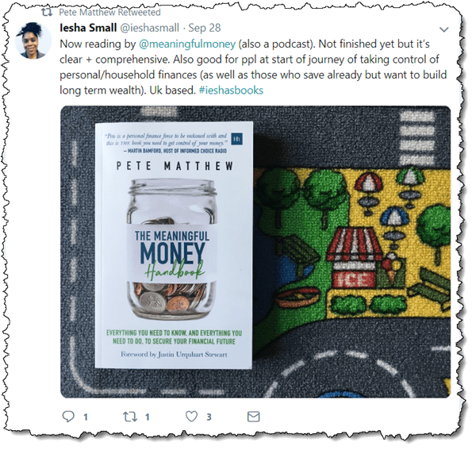Image resolution: width=476 pixels, height=450 pixels.
Task: Click the Sep 28 timestamp
Action: coord(205,28)
